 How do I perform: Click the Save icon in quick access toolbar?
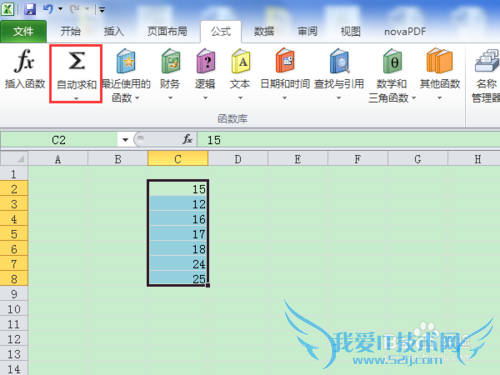(x=30, y=9)
